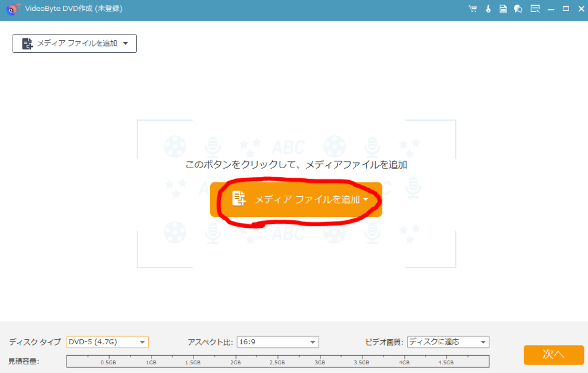Open the feedback chat icon
Screen dimensions: 588x373
pos(517,9)
